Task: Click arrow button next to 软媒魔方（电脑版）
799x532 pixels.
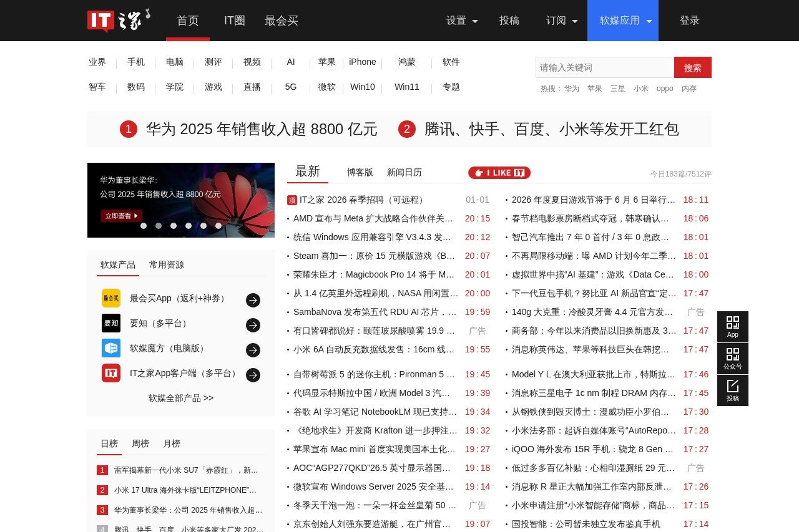Action: pyautogui.click(x=253, y=350)
